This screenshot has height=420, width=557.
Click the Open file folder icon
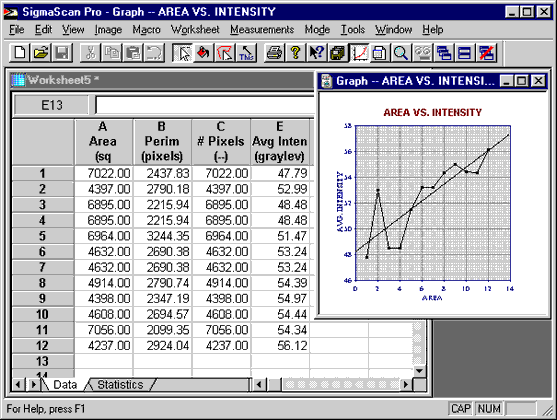pyautogui.click(x=40, y=53)
